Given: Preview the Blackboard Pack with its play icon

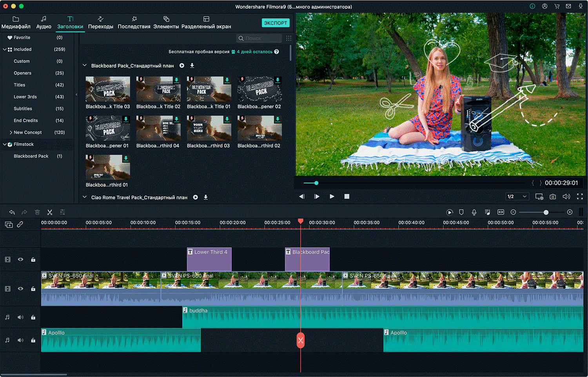Looking at the screenshot, I should tap(182, 66).
